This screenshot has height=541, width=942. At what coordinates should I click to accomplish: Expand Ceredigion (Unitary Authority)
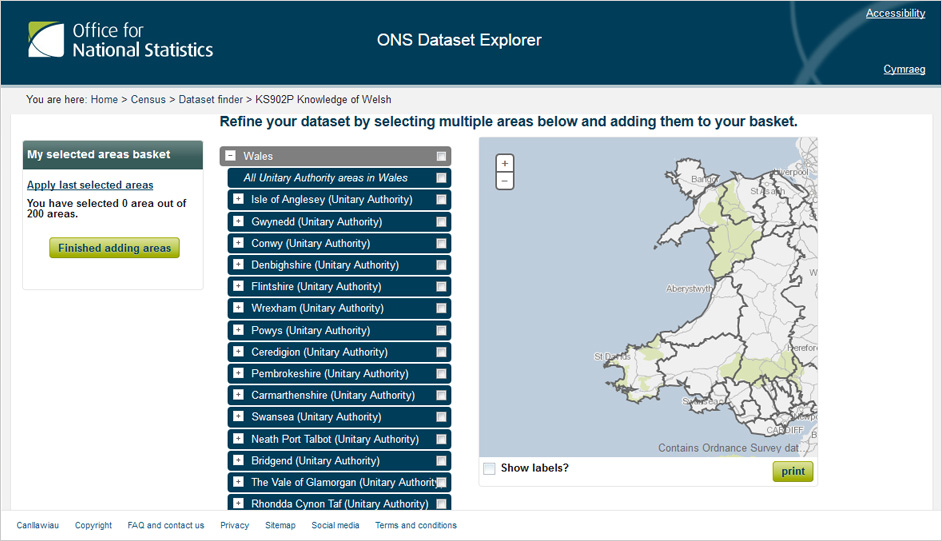[239, 351]
